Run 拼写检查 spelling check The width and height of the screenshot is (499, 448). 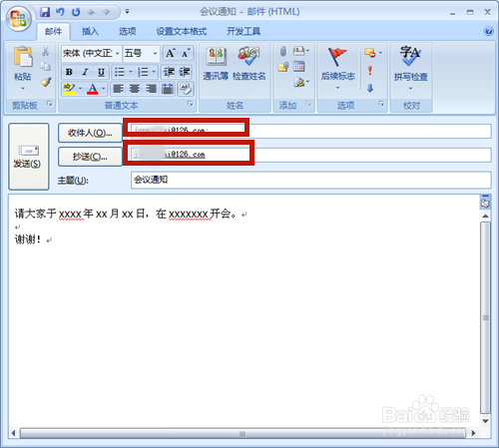click(x=410, y=68)
